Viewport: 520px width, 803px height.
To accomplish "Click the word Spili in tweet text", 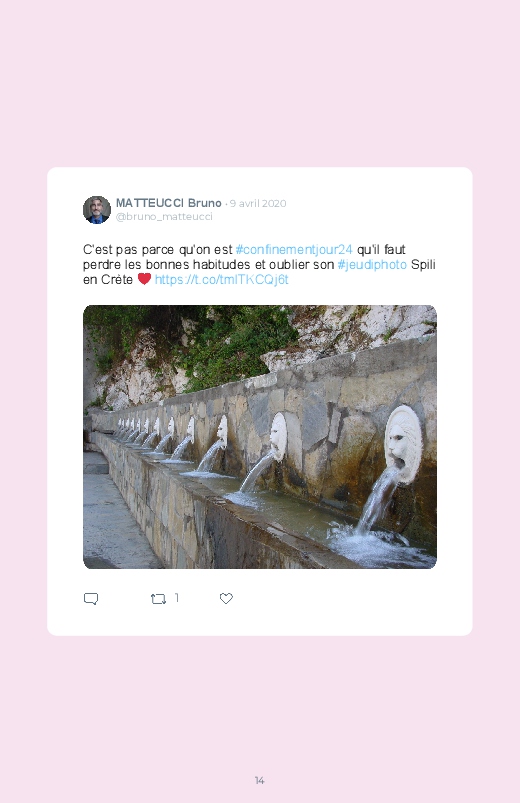I will pos(423,264).
